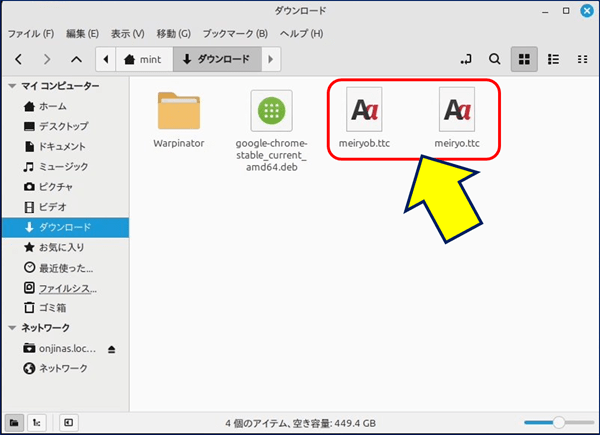Image resolution: width=600 pixels, height=435 pixels.
Task: Select the meiryo.ttc font file icon
Action: pyautogui.click(x=457, y=110)
